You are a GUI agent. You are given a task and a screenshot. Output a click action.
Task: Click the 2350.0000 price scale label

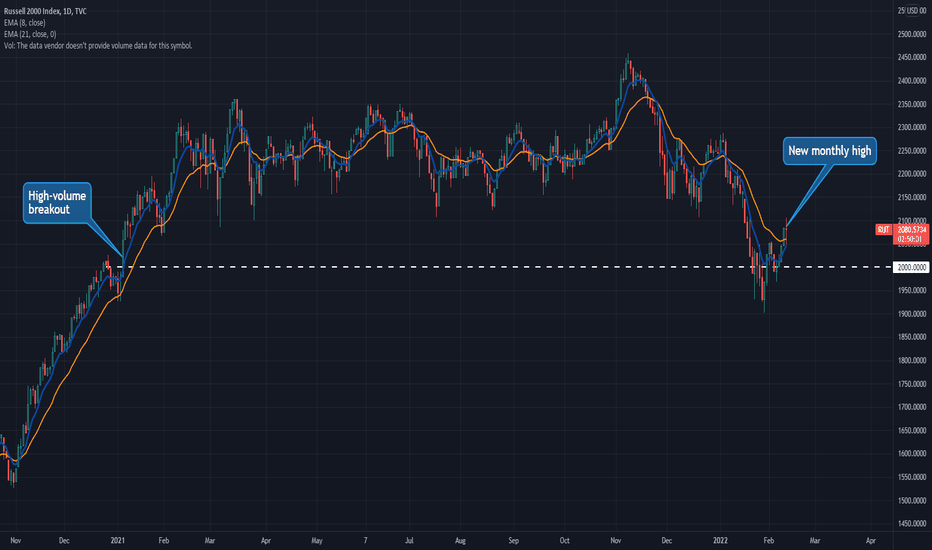coord(912,104)
